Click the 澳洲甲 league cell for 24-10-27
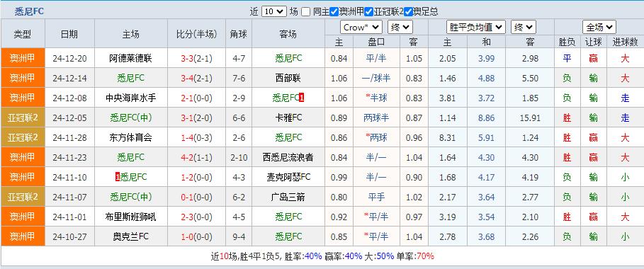Viewport: 644px width, 269px height. [x=23, y=236]
